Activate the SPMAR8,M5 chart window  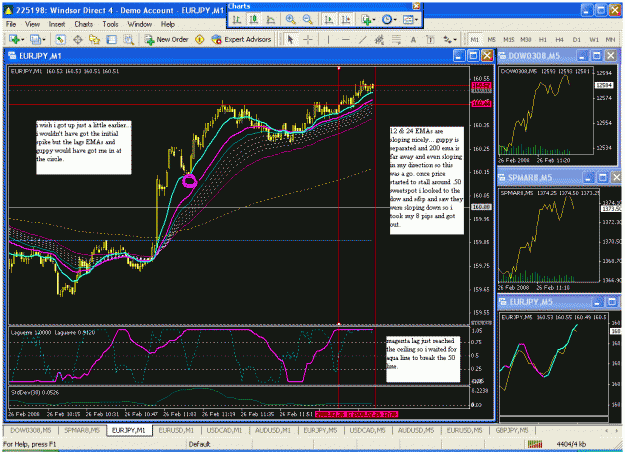click(530, 177)
